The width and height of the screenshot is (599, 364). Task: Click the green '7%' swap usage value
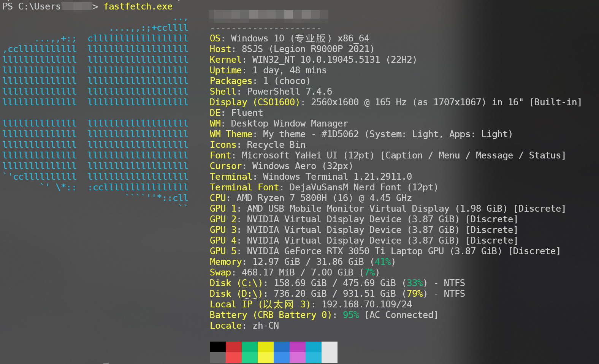369,272
